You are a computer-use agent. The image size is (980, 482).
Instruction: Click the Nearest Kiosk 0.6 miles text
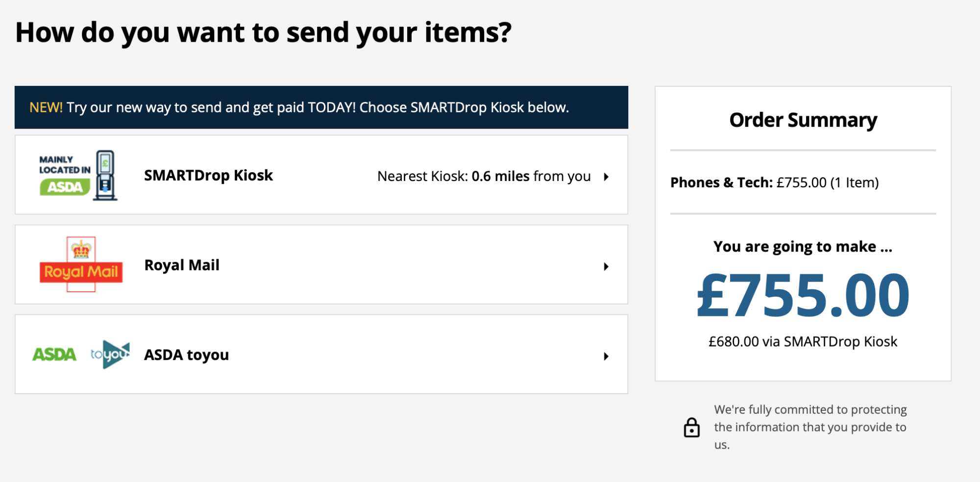click(484, 177)
